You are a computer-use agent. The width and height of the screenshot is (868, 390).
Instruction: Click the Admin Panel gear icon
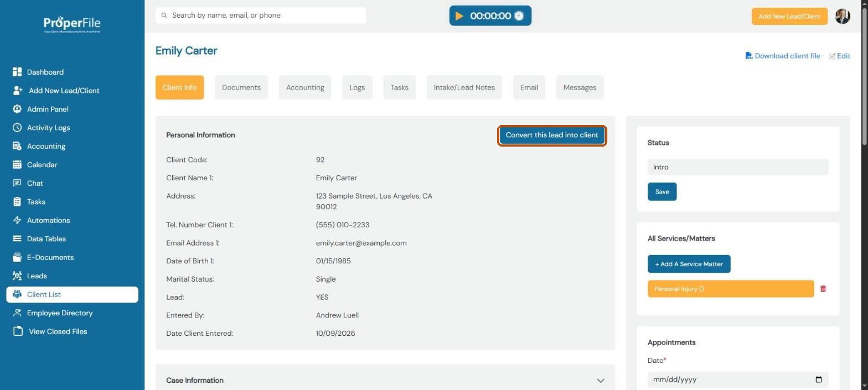(17, 109)
